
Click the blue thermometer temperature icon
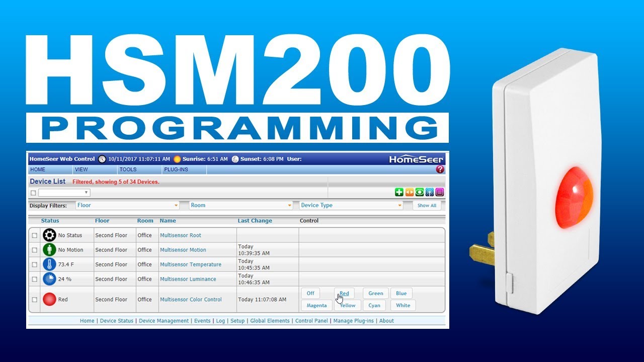pos(49,264)
